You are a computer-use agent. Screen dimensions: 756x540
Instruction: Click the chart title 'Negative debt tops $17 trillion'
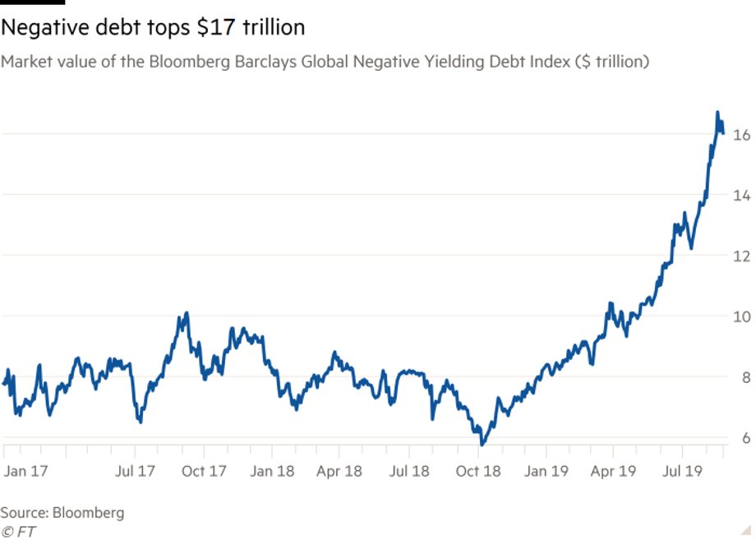click(153, 27)
